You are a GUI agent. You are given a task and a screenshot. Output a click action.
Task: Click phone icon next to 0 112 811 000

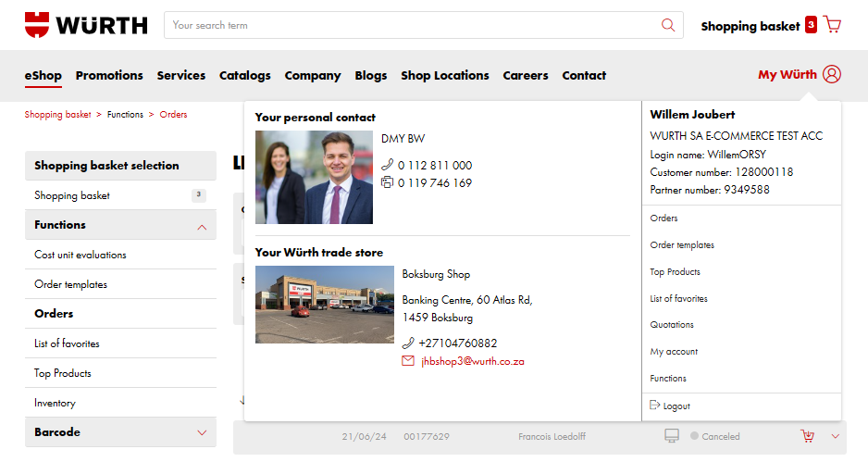point(387,165)
